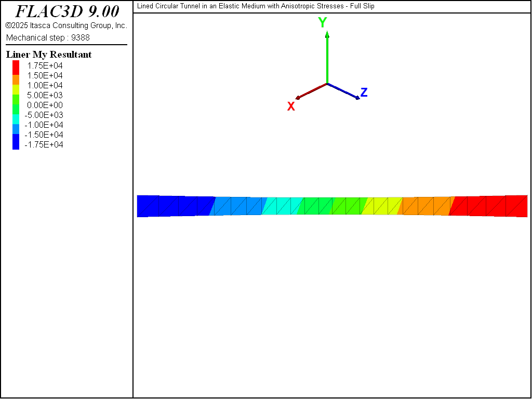Click the red liner segment at right end

488,206
